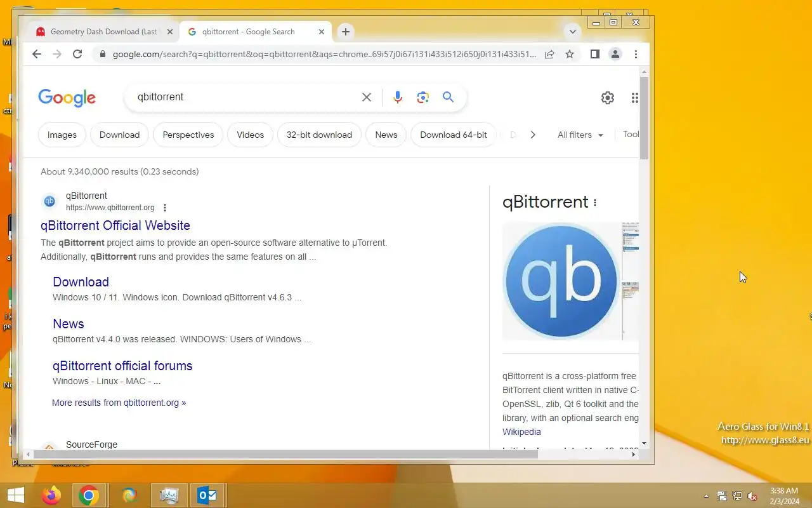812x508 pixels.
Task: Open qBittorrent Official Website link
Action: tap(115, 225)
